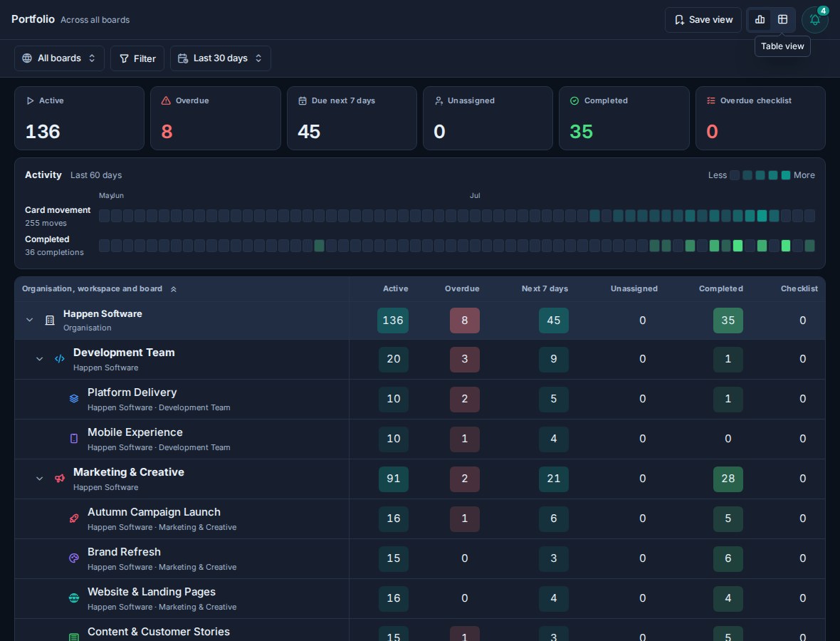Click the Content & Customer Stories icon
Screen dimensions: 840x641
click(x=74, y=637)
